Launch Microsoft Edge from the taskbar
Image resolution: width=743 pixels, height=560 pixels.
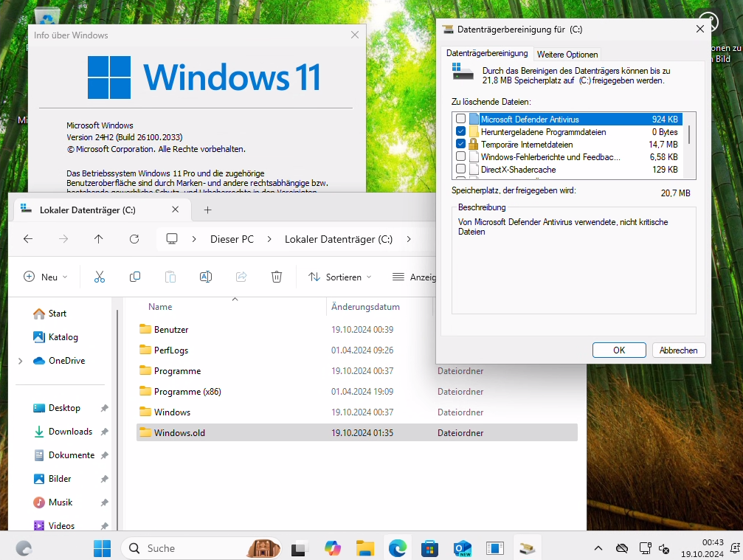point(398,548)
